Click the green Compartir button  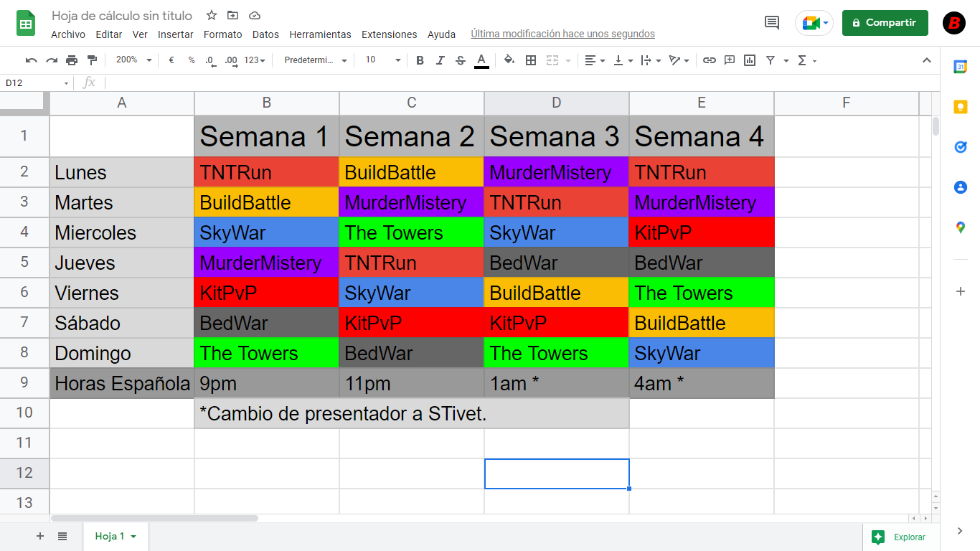tap(885, 23)
